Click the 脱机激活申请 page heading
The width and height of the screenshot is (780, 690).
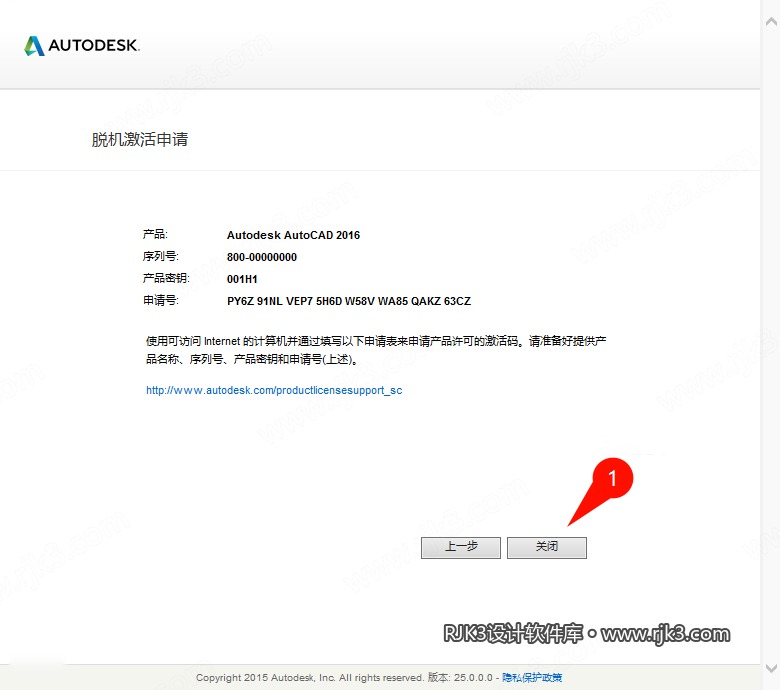(x=140, y=139)
